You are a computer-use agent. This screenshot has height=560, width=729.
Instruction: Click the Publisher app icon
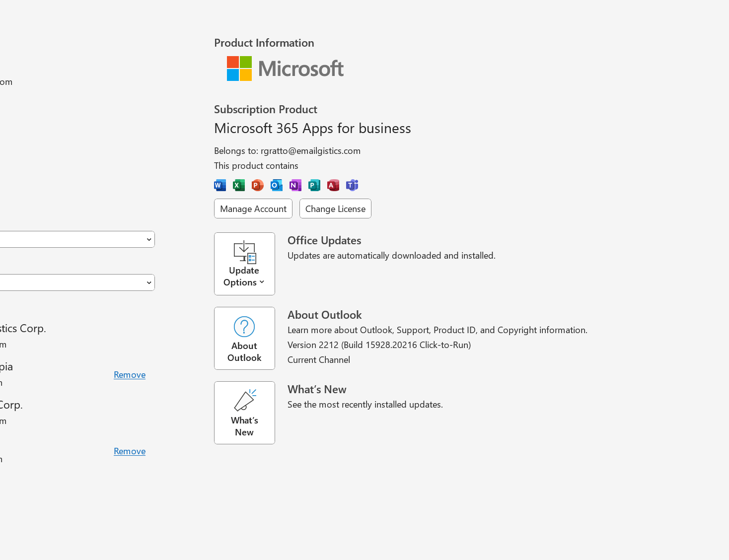coord(314,185)
